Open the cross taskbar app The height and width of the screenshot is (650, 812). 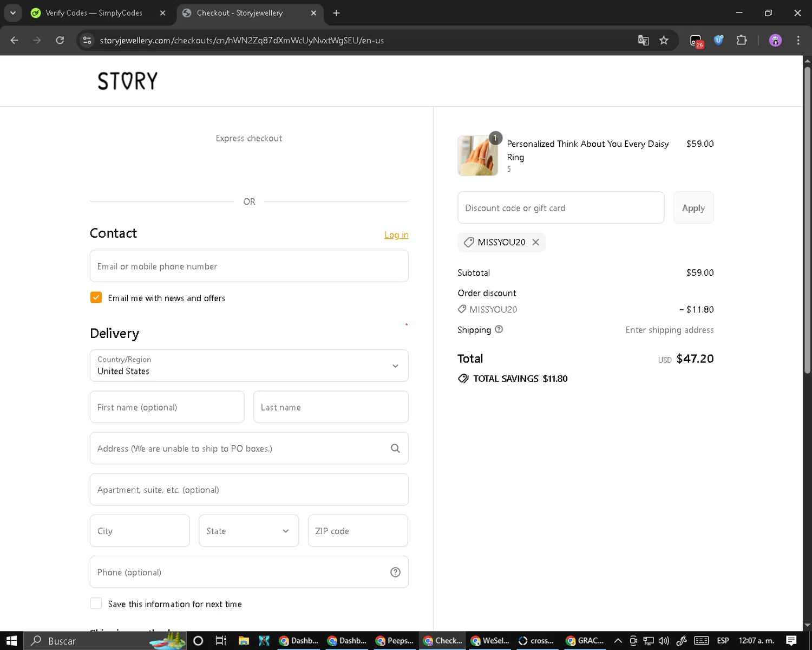tap(536, 641)
